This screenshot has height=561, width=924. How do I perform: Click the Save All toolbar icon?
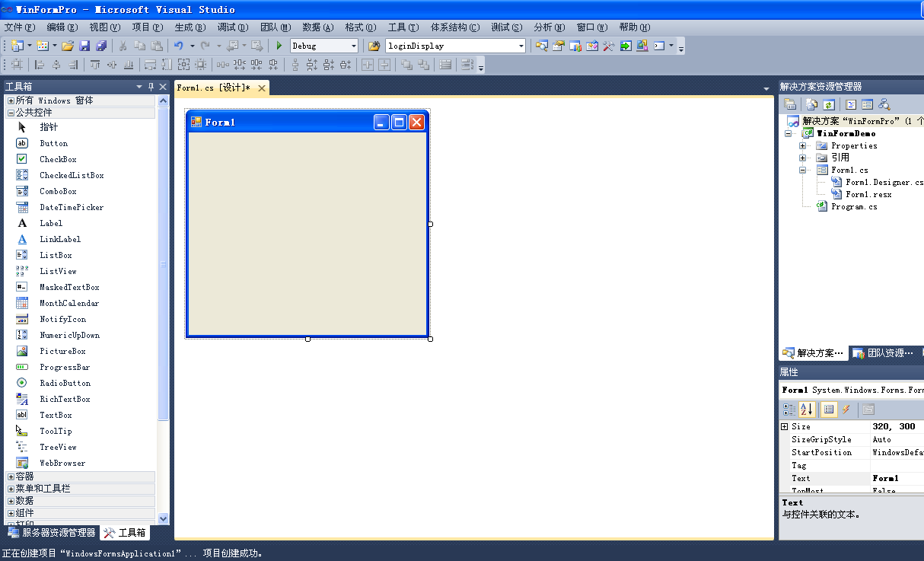click(x=100, y=46)
